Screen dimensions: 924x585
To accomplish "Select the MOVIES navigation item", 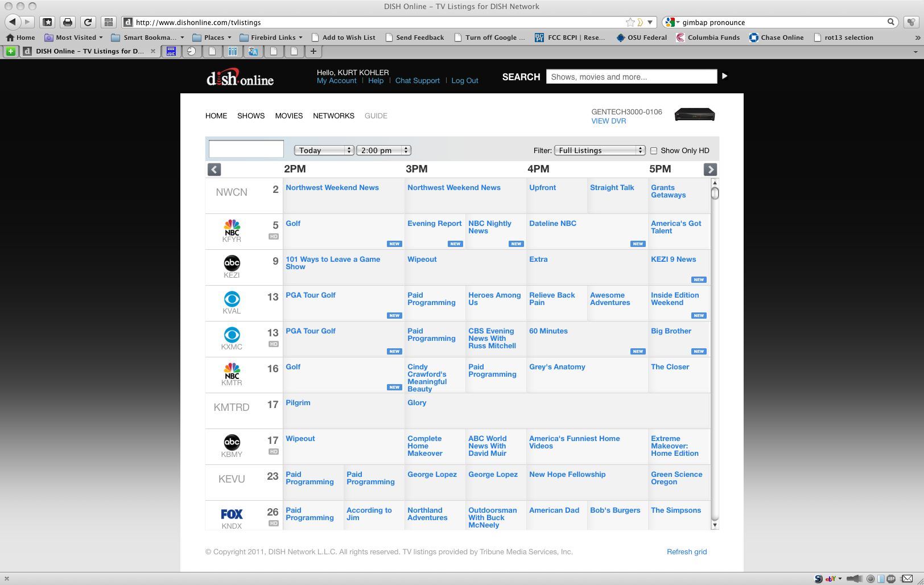I will pos(288,116).
